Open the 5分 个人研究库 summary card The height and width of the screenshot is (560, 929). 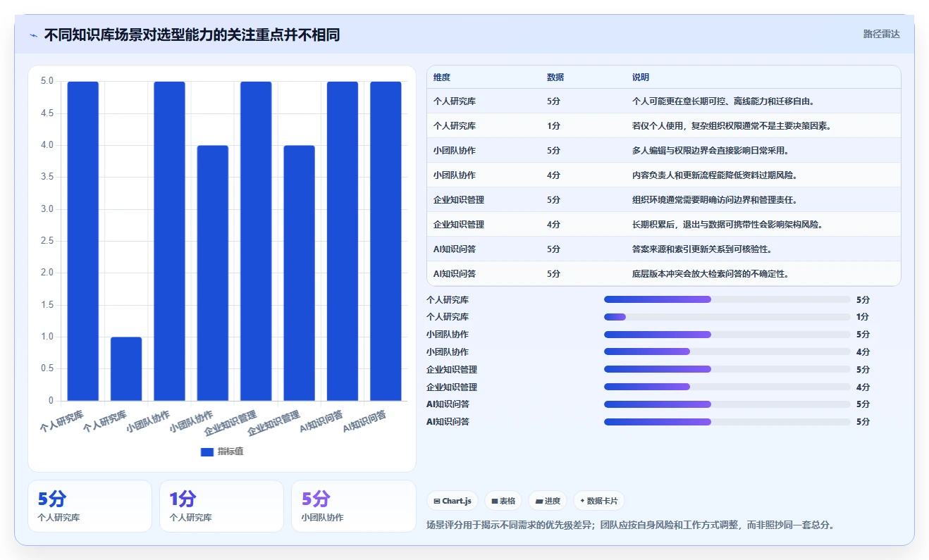pyautogui.click(x=90, y=506)
